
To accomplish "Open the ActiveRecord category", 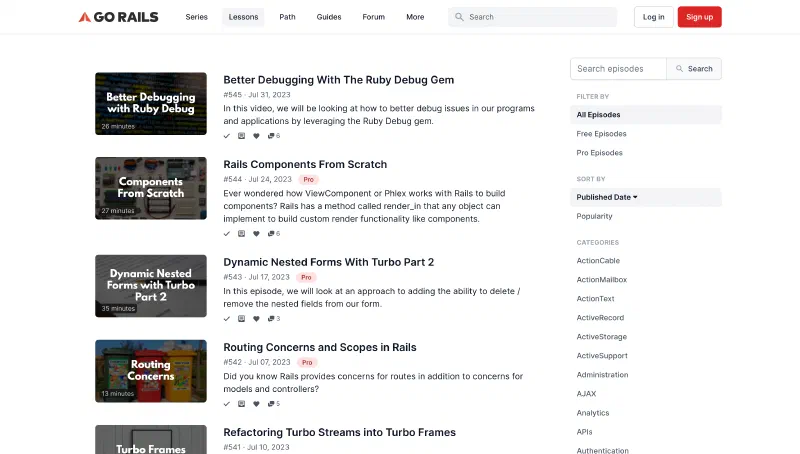I will point(600,317).
